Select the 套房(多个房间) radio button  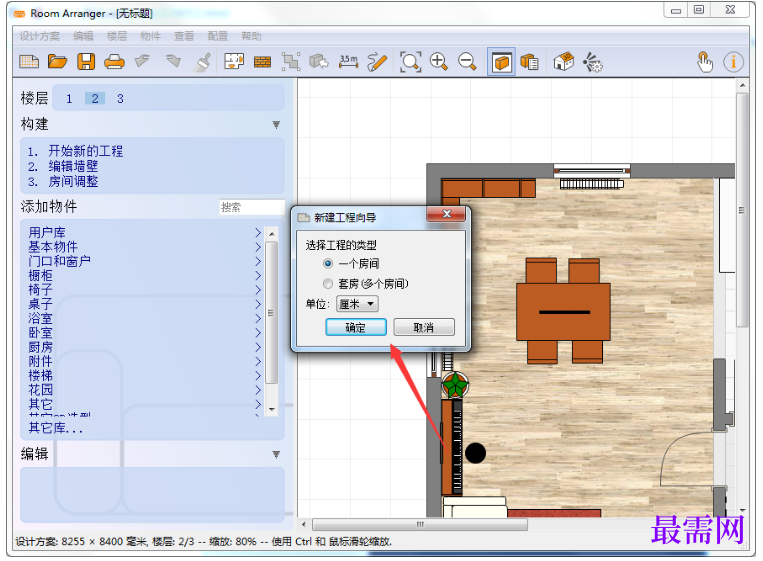click(328, 283)
